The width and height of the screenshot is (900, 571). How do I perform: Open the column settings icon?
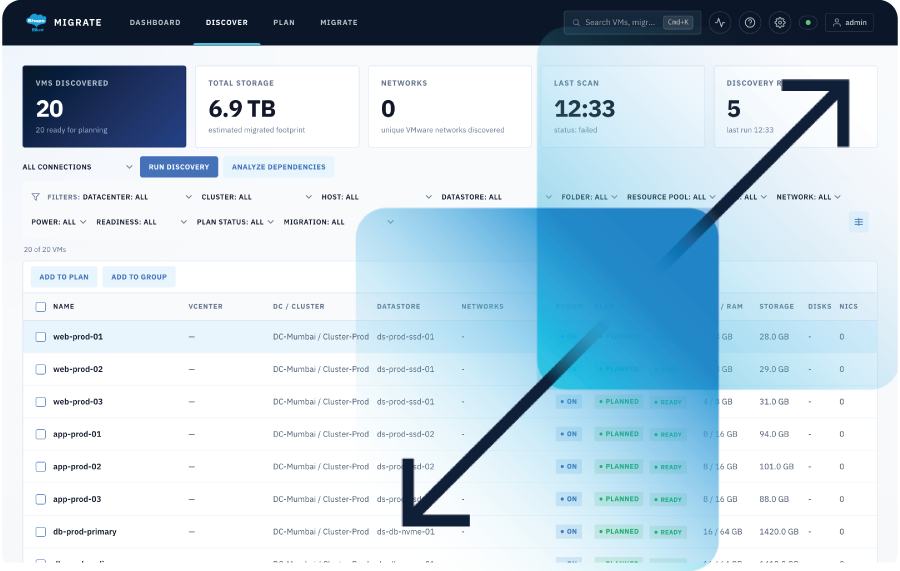(859, 222)
